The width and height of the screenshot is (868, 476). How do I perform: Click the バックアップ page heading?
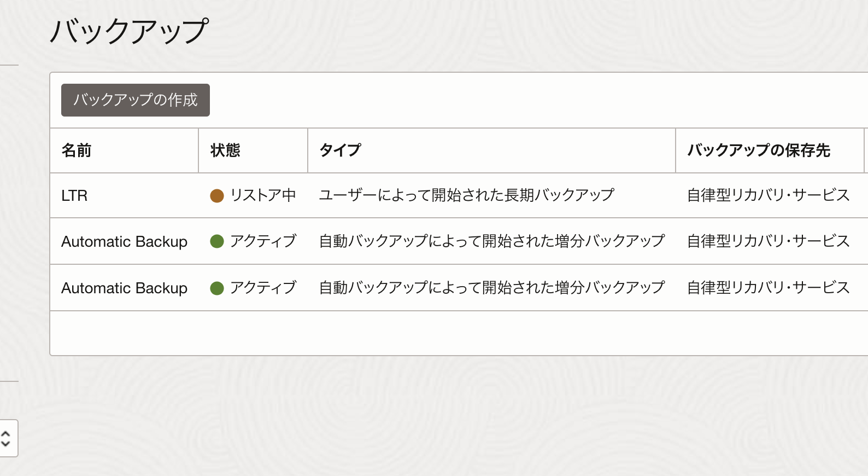pyautogui.click(x=129, y=31)
